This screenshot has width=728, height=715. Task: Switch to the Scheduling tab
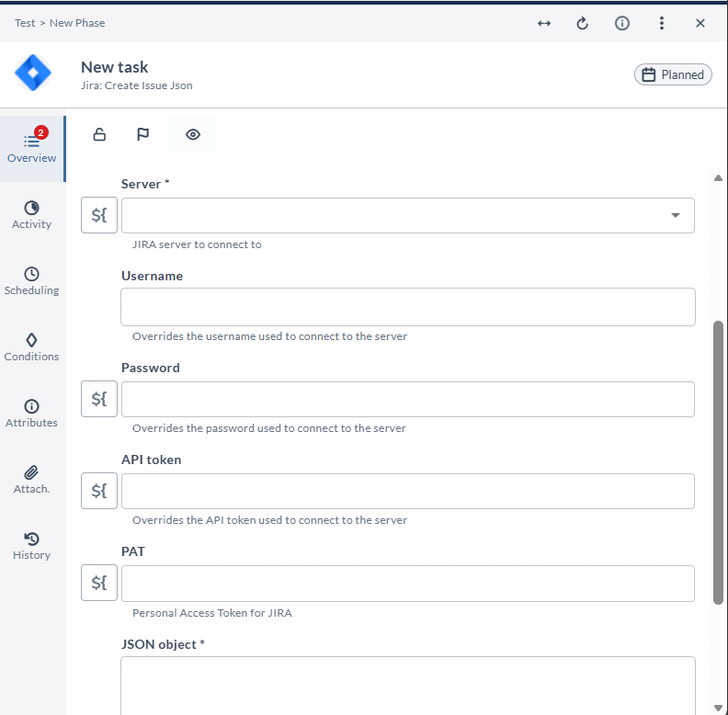[31, 281]
